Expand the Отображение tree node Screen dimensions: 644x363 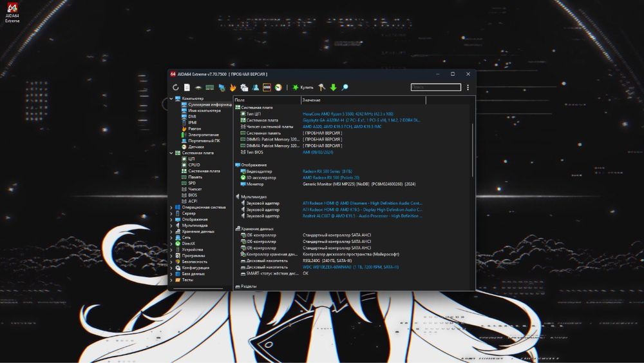coord(171,219)
